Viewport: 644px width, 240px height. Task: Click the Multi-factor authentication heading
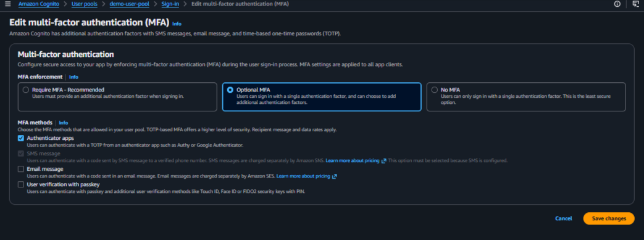click(65, 54)
